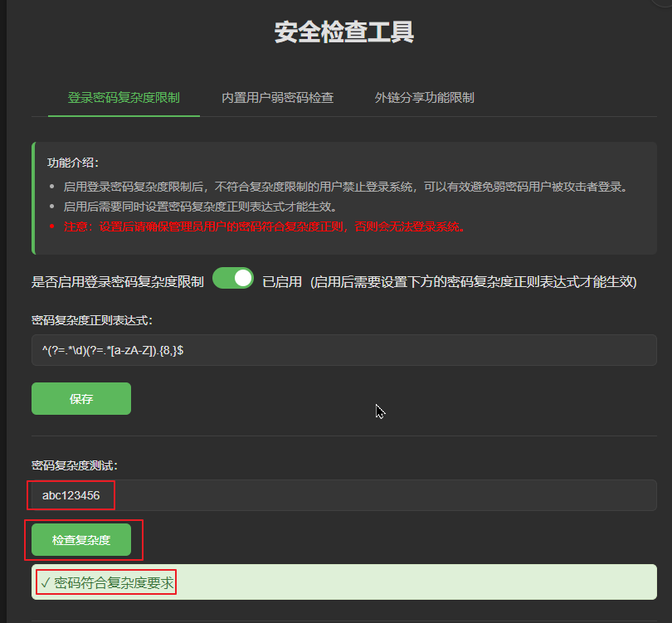Click the bullet line 启用后需要同时设置密码复杂度正则表达式才能生效

(200, 207)
